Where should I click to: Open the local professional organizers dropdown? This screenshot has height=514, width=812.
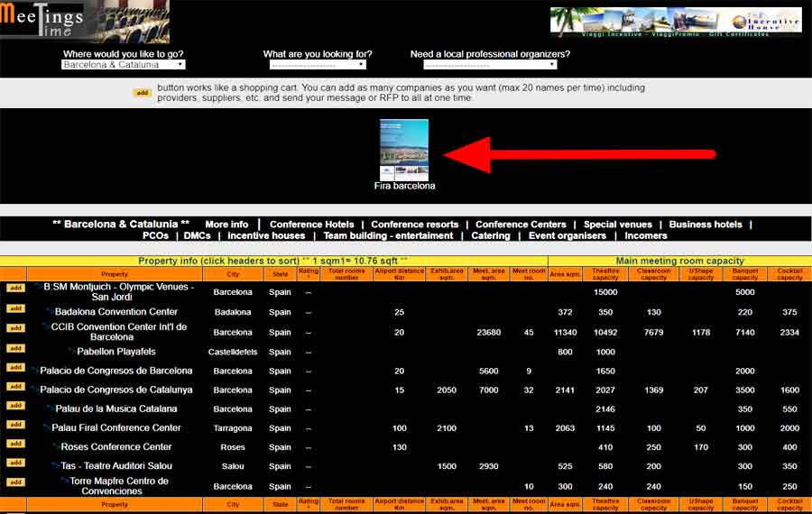[490, 65]
